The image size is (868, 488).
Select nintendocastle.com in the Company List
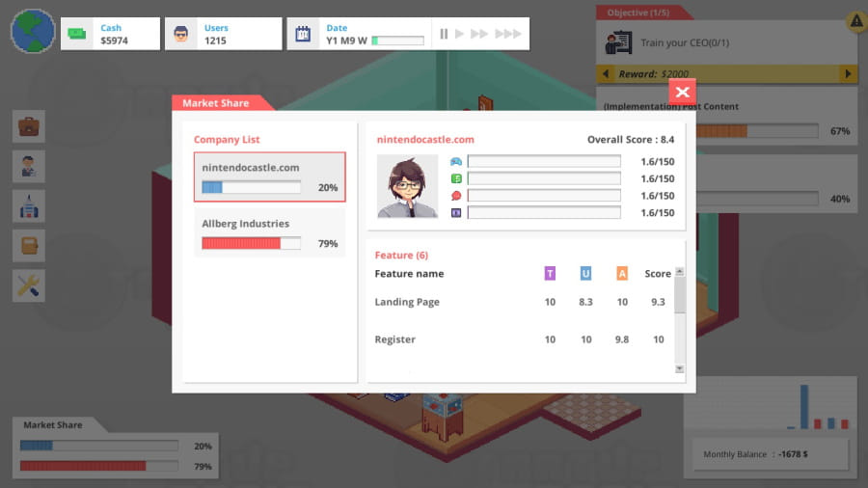coord(269,176)
